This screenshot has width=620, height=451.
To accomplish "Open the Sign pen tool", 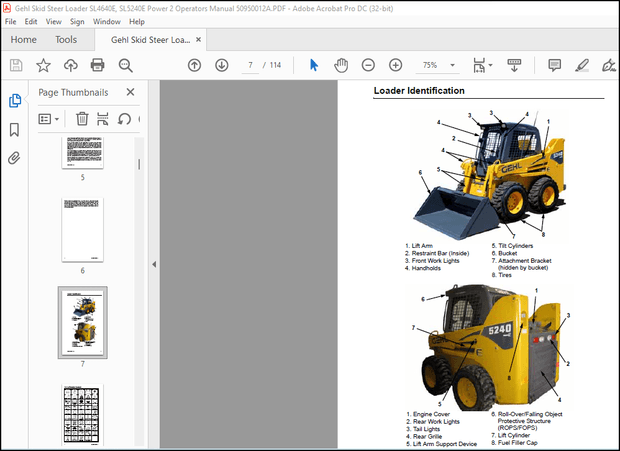I will coord(609,65).
